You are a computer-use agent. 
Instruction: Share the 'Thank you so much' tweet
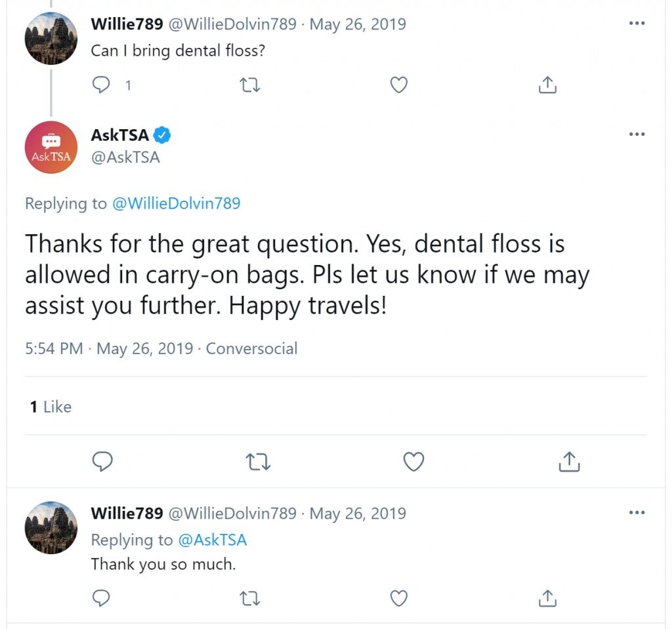(x=547, y=598)
